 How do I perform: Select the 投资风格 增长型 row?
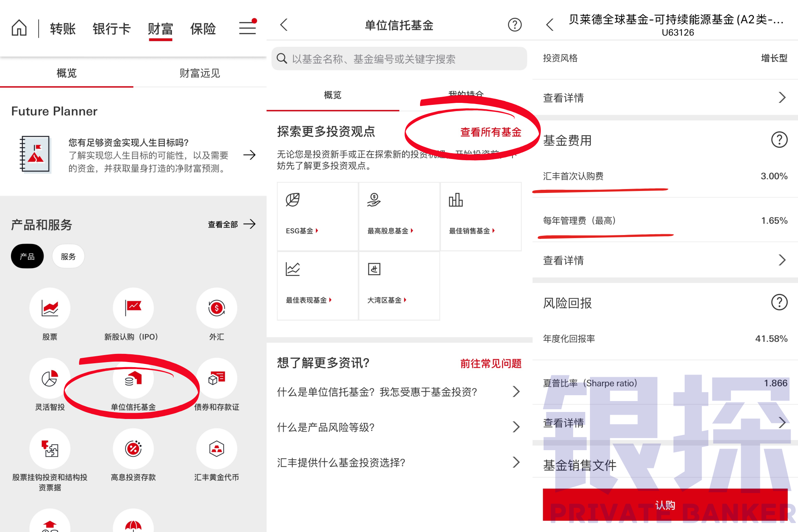[x=665, y=58]
